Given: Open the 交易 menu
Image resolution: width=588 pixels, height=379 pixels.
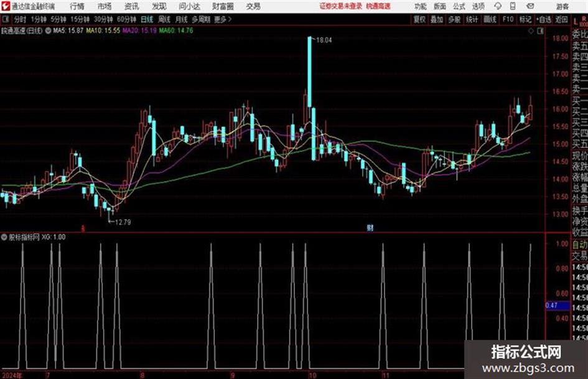Looking at the screenshot, I should point(253,6).
